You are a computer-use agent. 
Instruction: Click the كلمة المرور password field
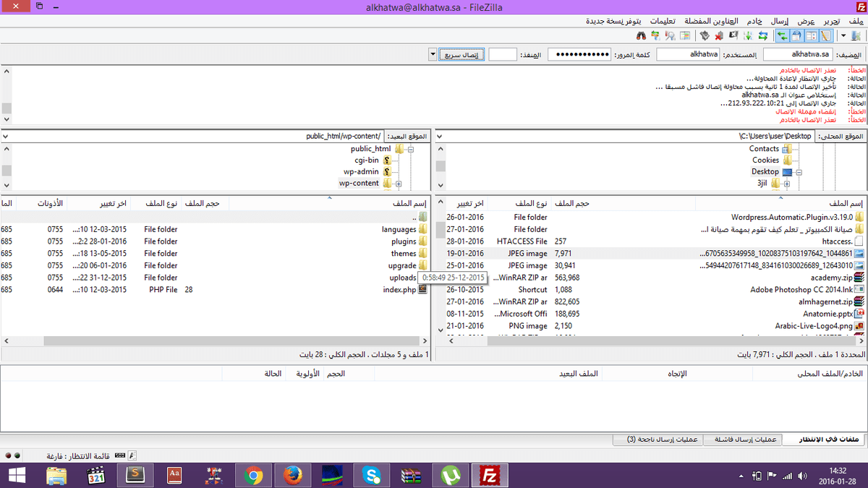click(579, 54)
